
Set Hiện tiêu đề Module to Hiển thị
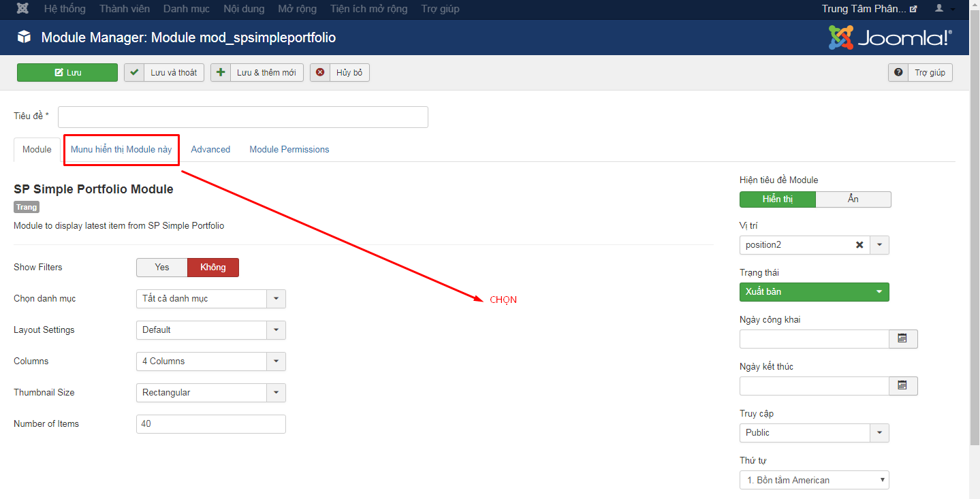tap(778, 199)
